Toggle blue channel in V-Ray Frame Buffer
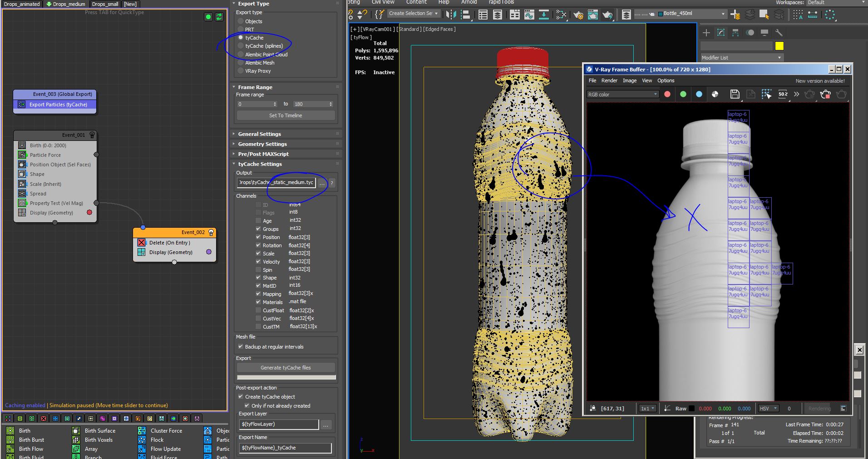 tap(699, 94)
